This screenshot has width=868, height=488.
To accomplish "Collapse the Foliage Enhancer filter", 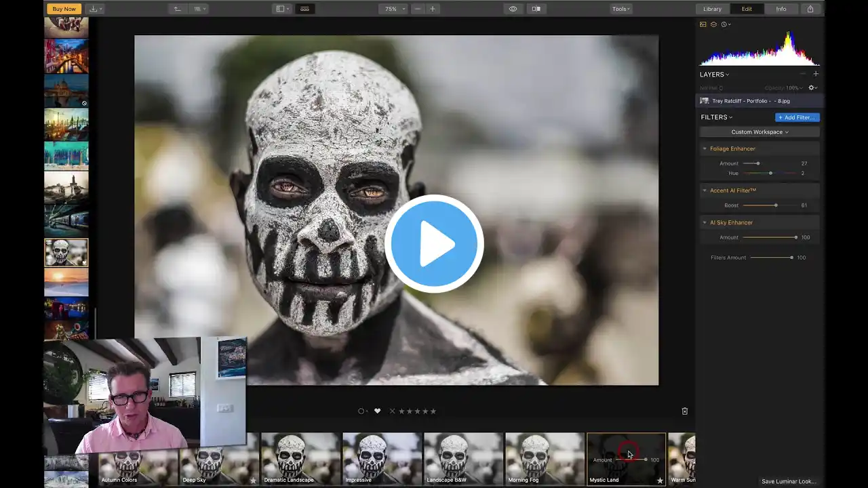I will 705,148.
